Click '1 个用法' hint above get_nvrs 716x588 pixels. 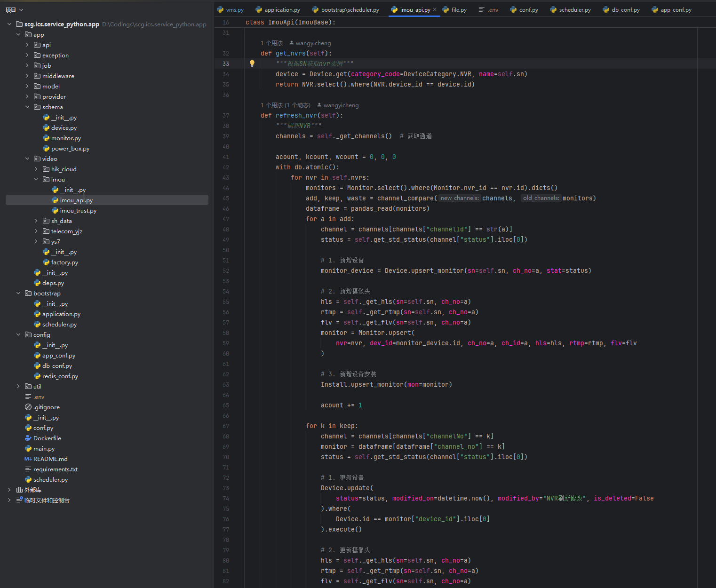[272, 43]
